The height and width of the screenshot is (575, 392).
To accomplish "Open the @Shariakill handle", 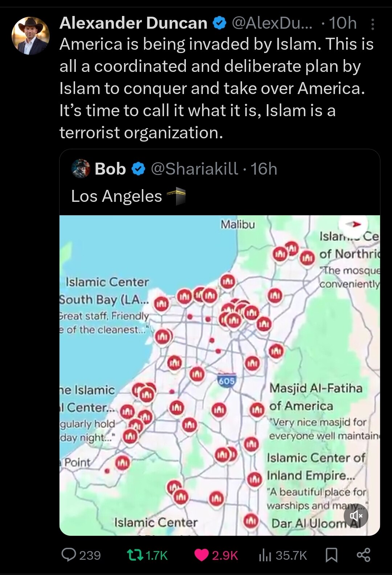I will (x=194, y=169).
